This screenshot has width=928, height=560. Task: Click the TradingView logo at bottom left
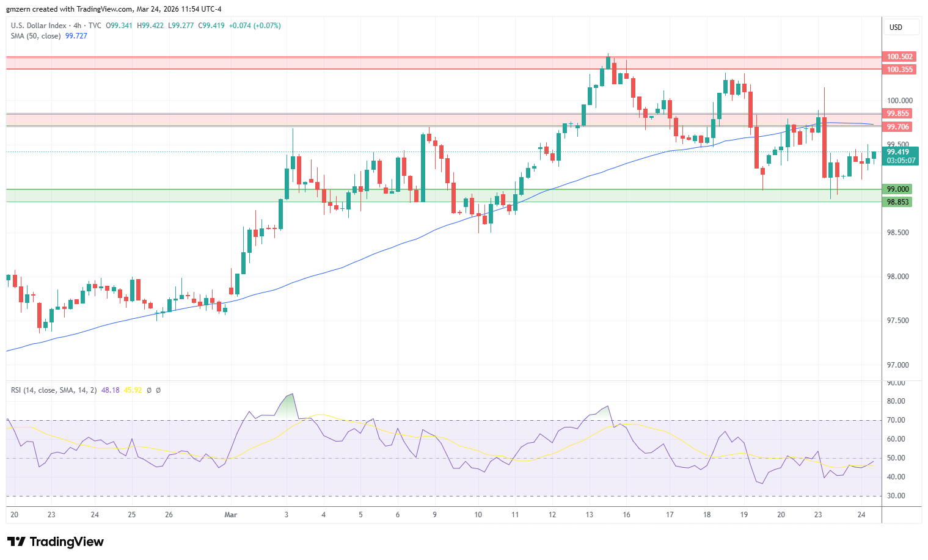point(55,542)
